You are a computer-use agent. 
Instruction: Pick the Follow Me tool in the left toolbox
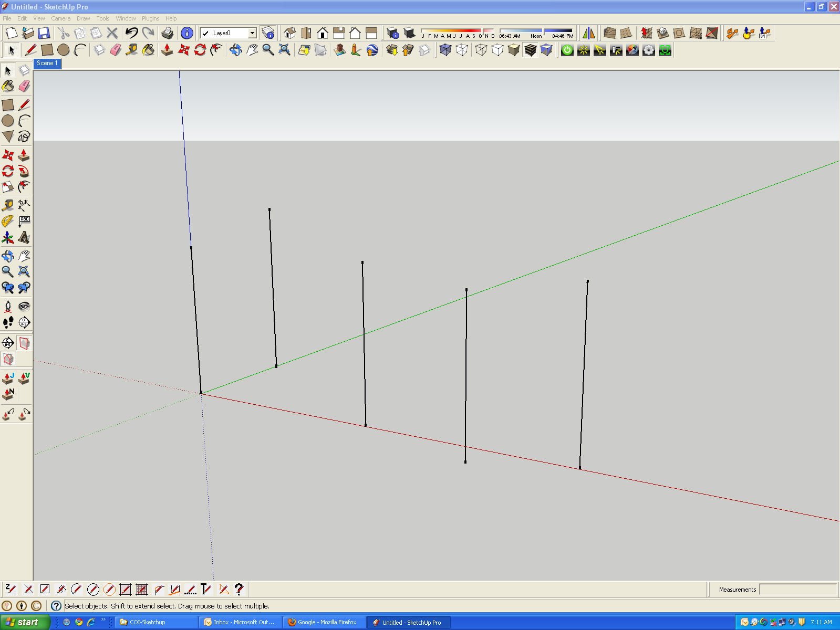point(24,171)
